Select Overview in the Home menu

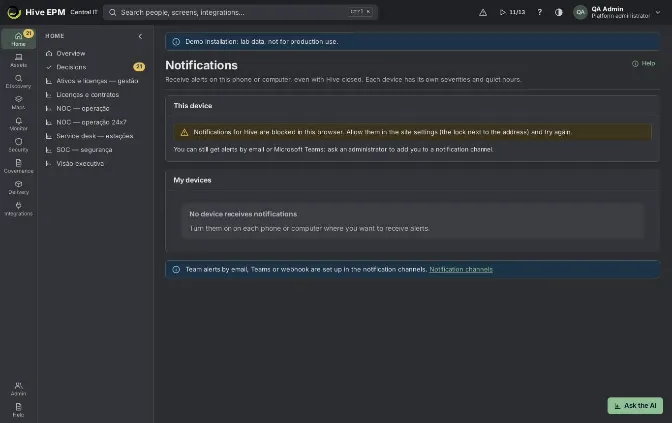(x=95, y=54)
